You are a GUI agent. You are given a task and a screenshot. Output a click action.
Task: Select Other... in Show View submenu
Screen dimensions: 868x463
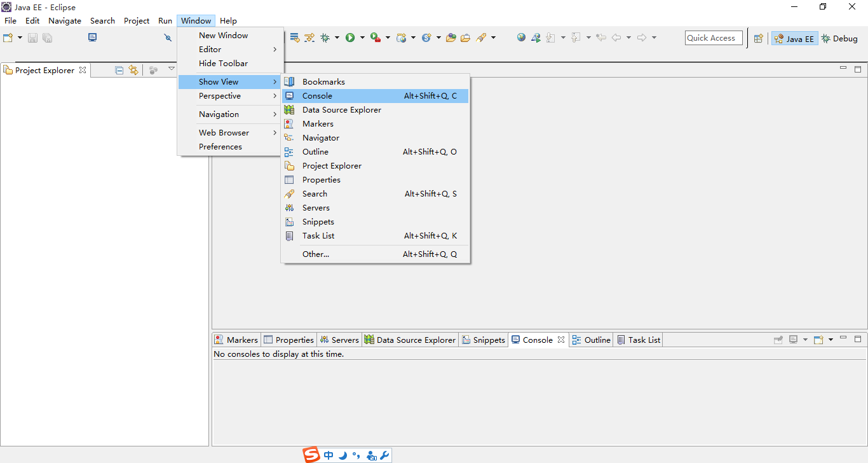pyautogui.click(x=375, y=254)
